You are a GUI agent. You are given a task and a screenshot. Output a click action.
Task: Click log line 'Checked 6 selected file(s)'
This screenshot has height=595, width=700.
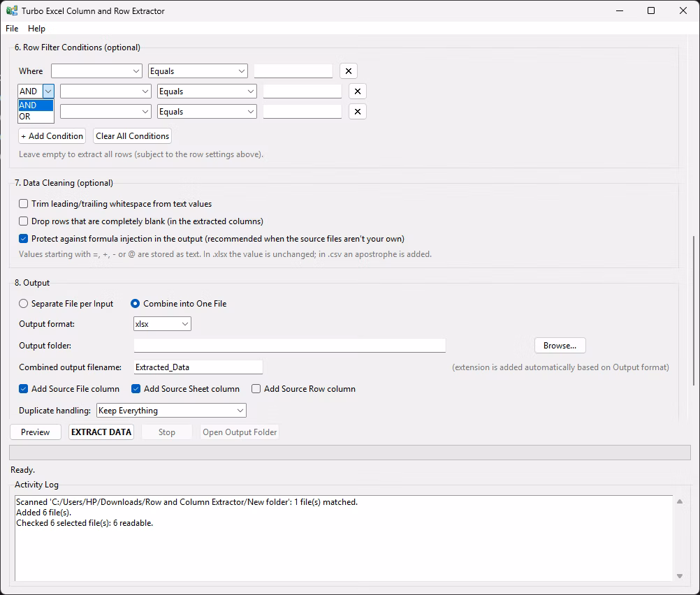pos(85,522)
